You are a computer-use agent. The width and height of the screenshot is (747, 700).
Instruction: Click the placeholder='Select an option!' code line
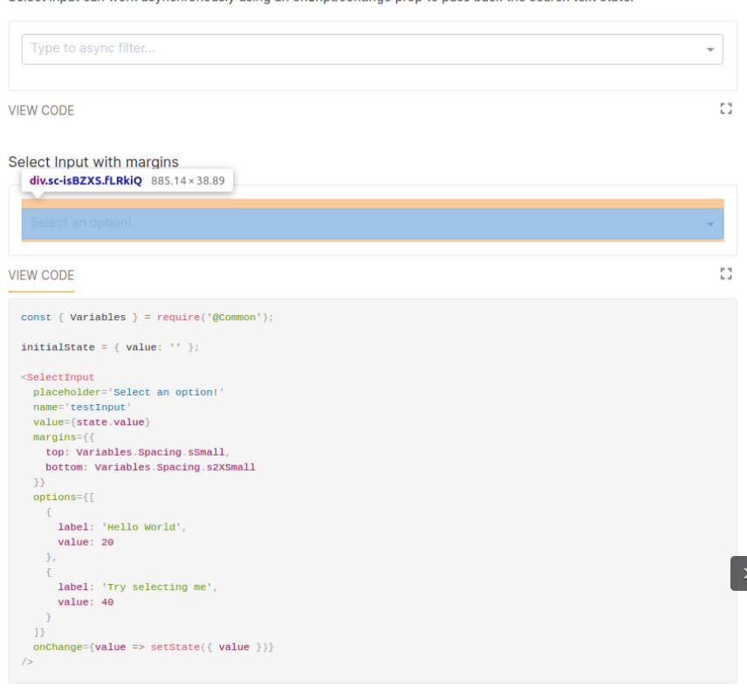point(128,392)
